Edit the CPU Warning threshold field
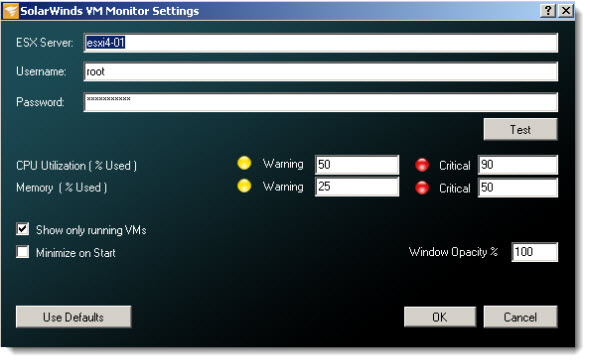This screenshot has width=590, height=362. coord(357,165)
